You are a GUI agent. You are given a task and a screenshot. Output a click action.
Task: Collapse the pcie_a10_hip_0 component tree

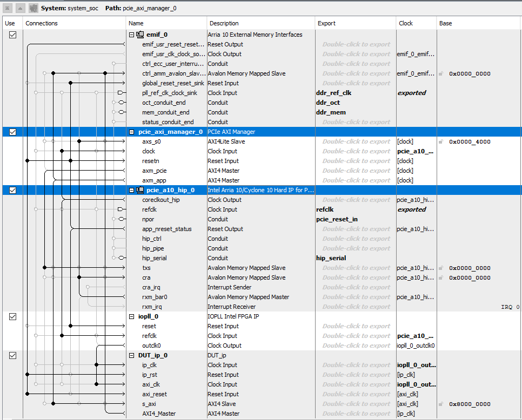(131, 190)
